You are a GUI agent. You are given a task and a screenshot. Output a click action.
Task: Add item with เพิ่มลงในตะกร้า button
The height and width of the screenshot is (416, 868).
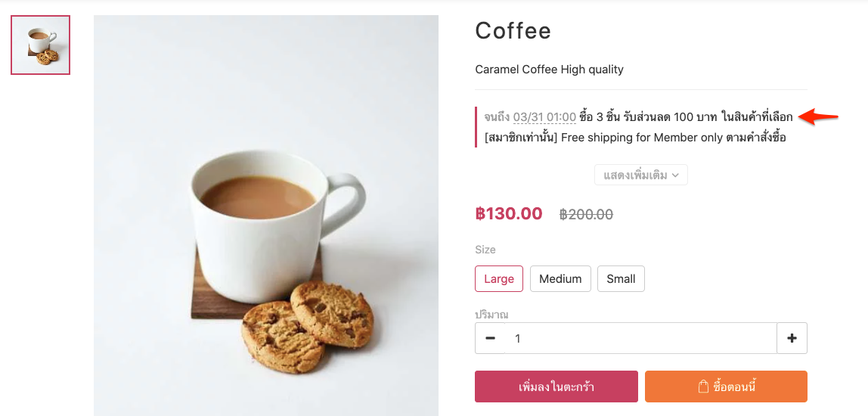(556, 387)
